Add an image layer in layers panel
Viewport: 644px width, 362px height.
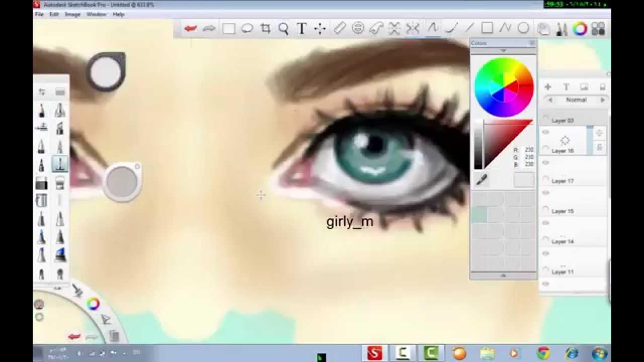584,87
